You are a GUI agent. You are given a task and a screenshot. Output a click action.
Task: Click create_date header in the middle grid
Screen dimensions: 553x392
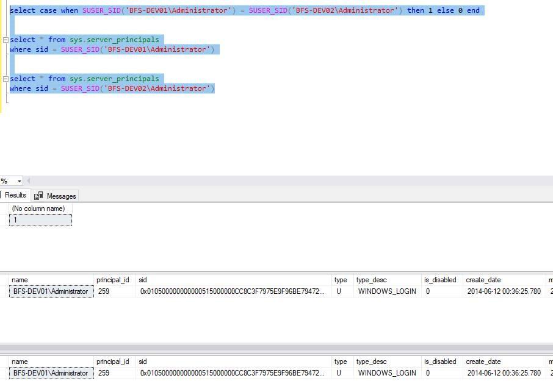pos(504,280)
